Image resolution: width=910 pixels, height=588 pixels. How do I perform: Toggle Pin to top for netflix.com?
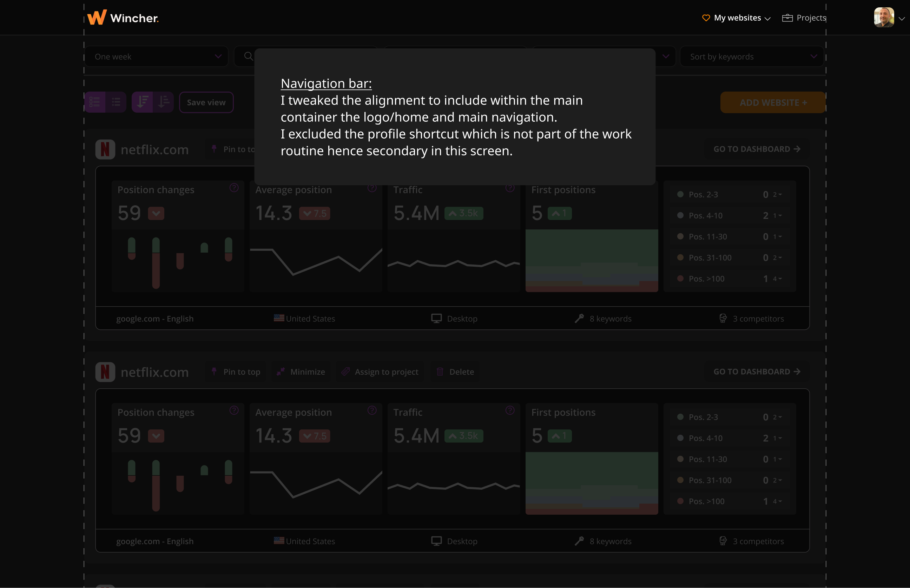pyautogui.click(x=235, y=372)
